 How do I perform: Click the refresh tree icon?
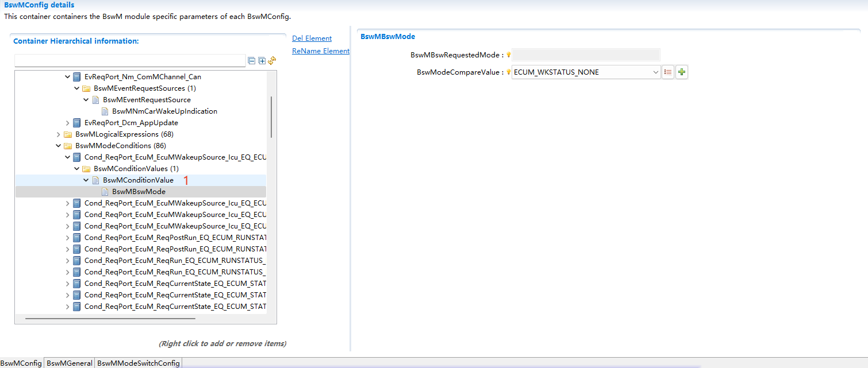click(x=272, y=61)
